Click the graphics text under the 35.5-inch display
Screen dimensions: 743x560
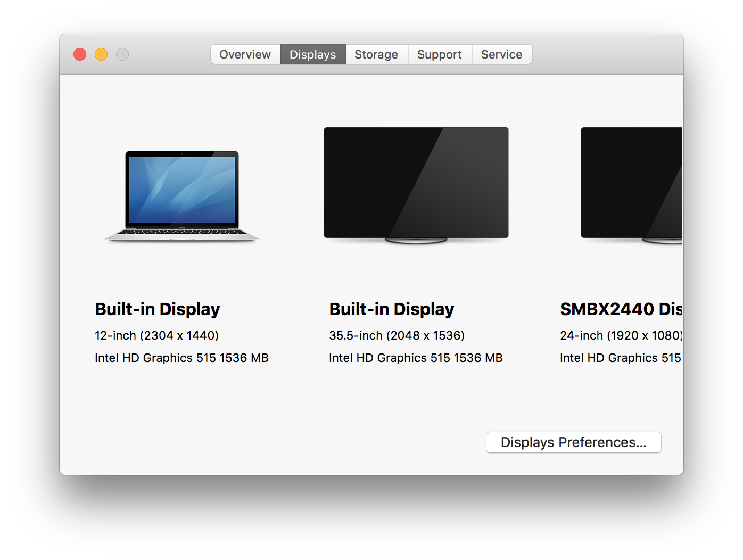[416, 358]
